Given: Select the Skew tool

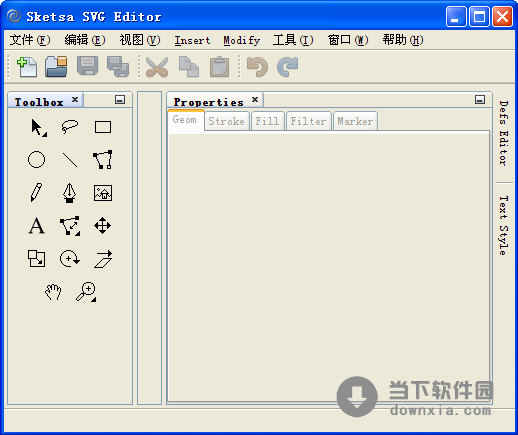Looking at the screenshot, I should 103,259.
